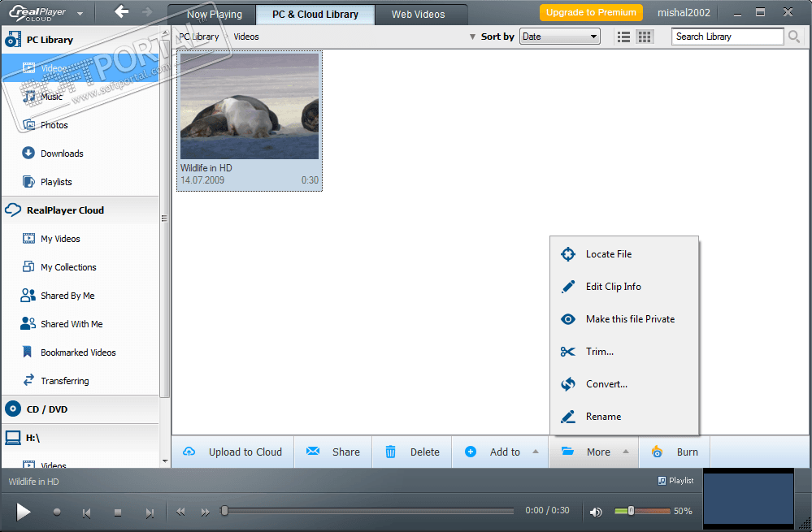This screenshot has width=812, height=532.
Task: Click the Back navigation arrow
Action: pyautogui.click(x=122, y=11)
